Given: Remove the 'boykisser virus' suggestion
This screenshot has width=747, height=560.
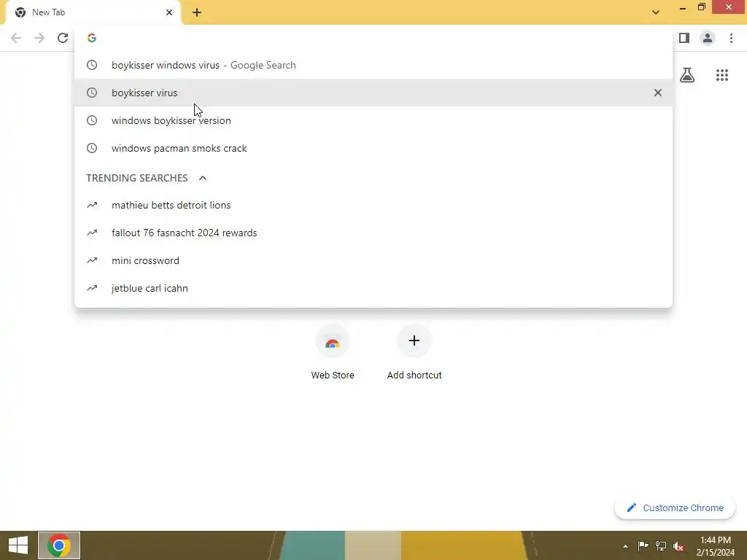Looking at the screenshot, I should click(x=658, y=93).
